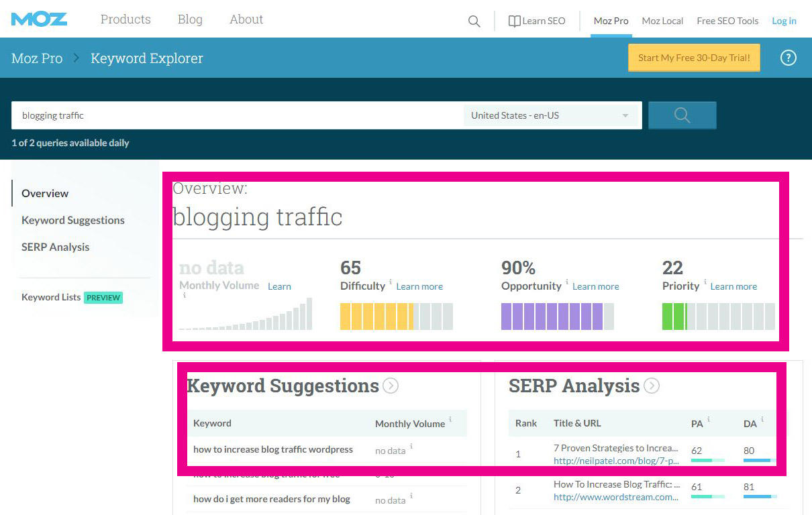Click the Log in link
The width and height of the screenshot is (812, 515).
pyautogui.click(x=784, y=21)
